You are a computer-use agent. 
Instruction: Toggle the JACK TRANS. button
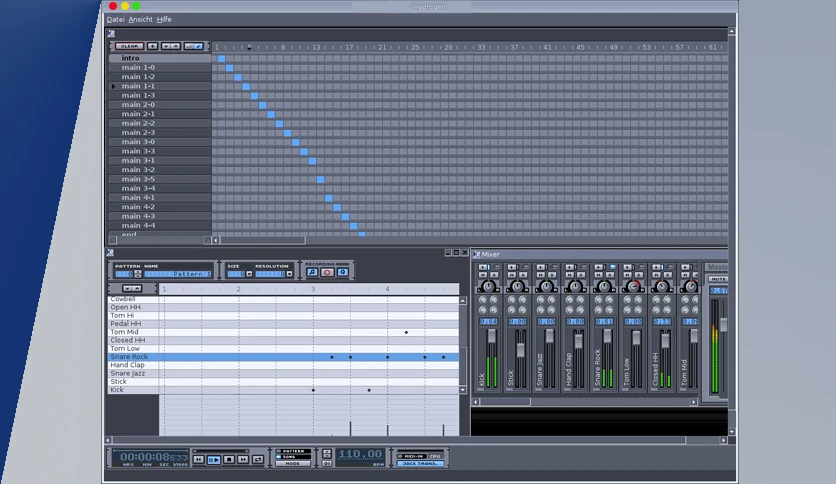[x=420, y=464]
